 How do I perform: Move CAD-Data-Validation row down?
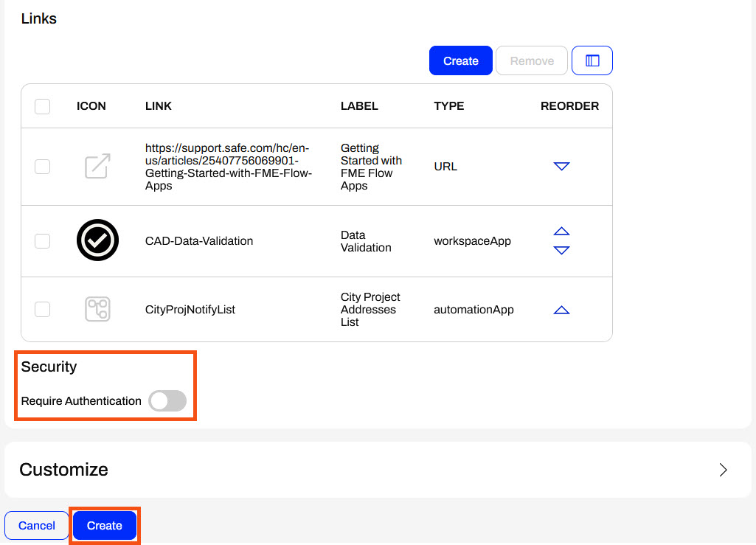tap(561, 251)
